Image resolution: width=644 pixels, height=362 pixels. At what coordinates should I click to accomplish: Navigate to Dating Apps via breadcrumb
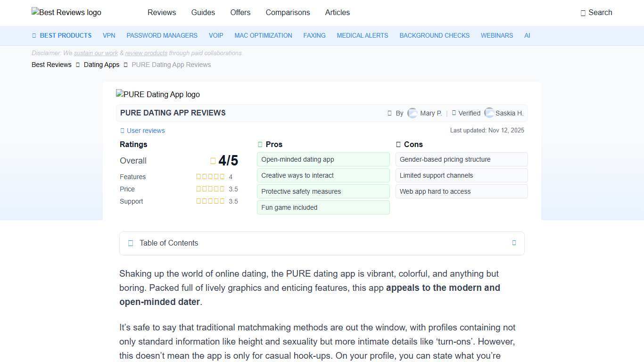(x=101, y=65)
